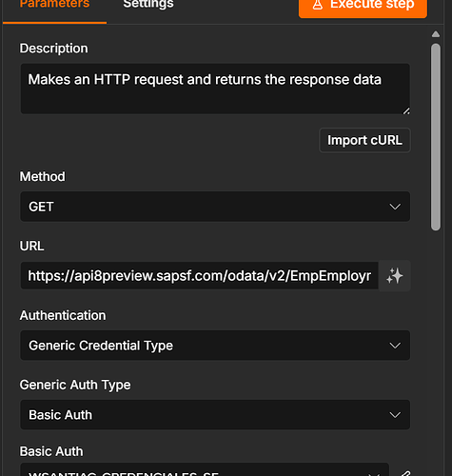Viewport: 452px width, 476px height.
Task: Click the Import cURL button
Action: pyautogui.click(x=364, y=140)
